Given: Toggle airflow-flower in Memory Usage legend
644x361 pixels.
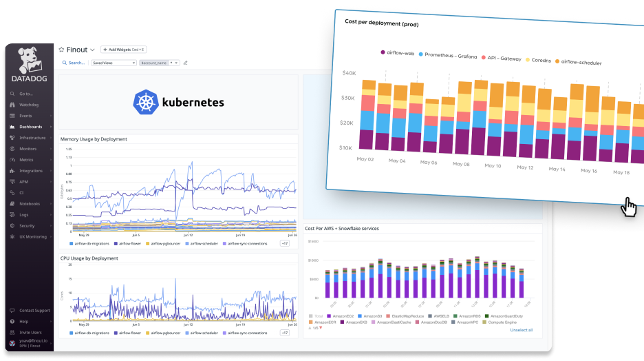Looking at the screenshot, I should 127,244.
